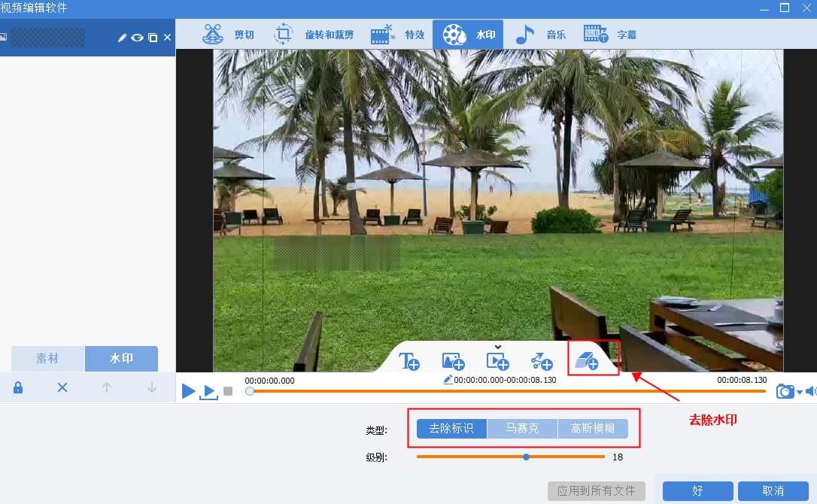Image resolution: width=817 pixels, height=504 pixels.
Task: Select the 高斯模糊 Gaussian blur type
Action: pos(593,429)
